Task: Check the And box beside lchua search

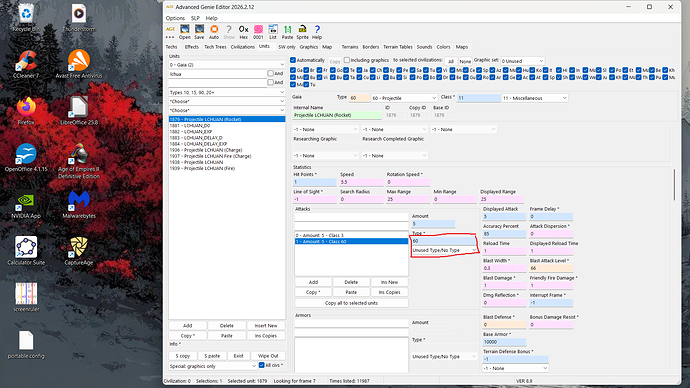Action: 270,73
